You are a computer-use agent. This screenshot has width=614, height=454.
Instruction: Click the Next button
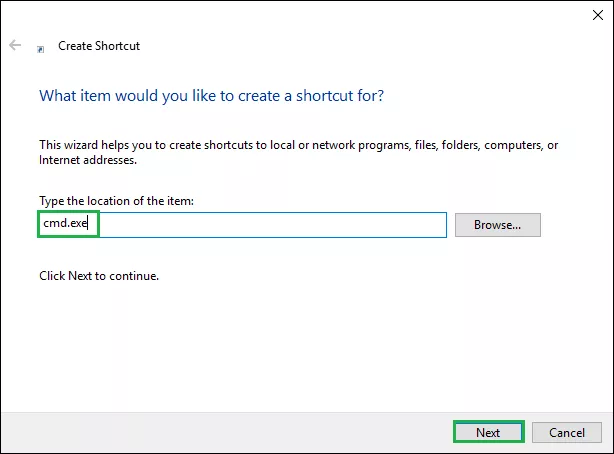488,432
